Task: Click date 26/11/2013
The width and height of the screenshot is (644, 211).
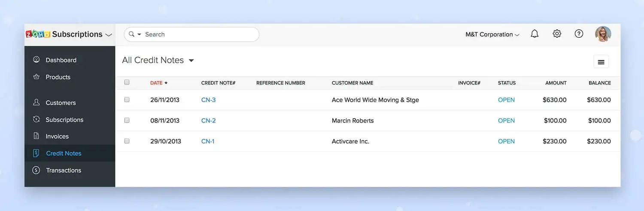Action: (x=165, y=100)
